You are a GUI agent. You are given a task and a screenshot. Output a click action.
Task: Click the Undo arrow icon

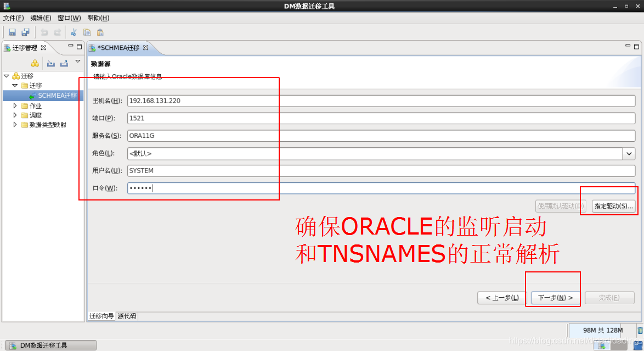tap(44, 32)
